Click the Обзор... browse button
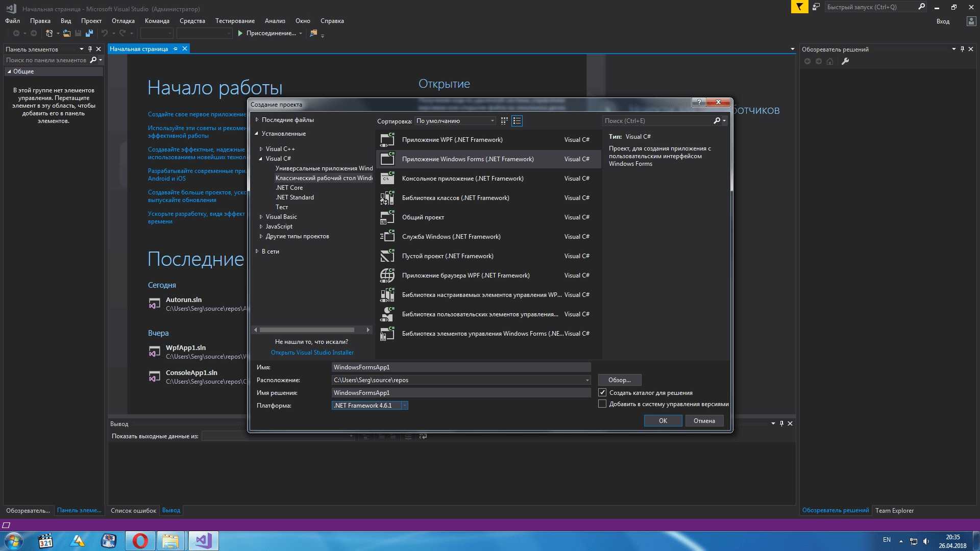This screenshot has width=980, height=551. pos(620,380)
